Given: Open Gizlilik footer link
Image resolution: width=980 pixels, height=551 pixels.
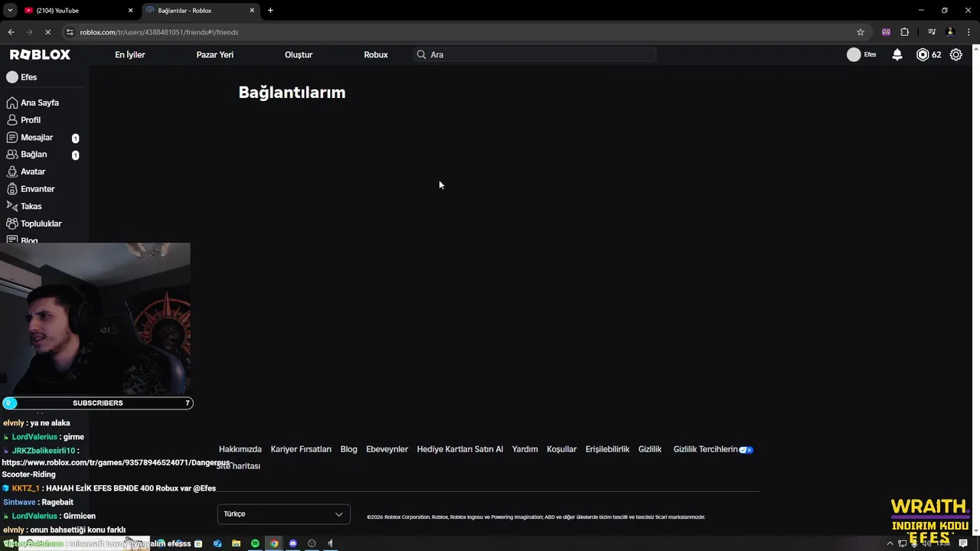Looking at the screenshot, I should [650, 449].
